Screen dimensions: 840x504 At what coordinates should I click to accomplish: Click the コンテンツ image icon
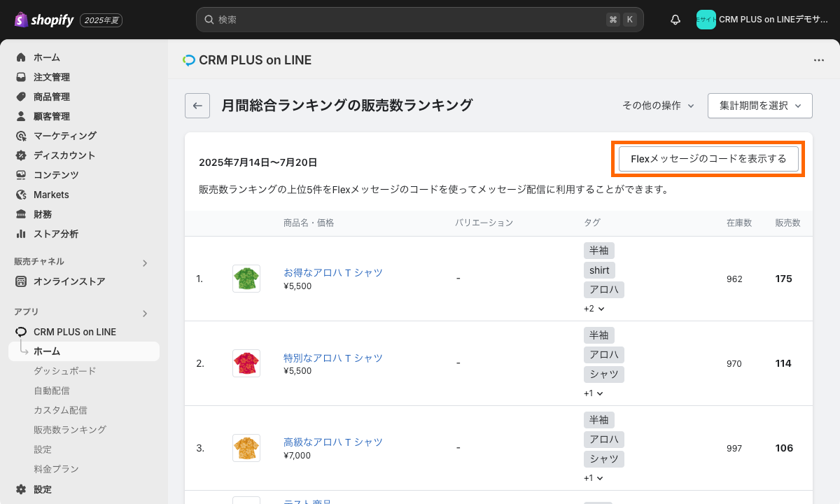click(21, 175)
